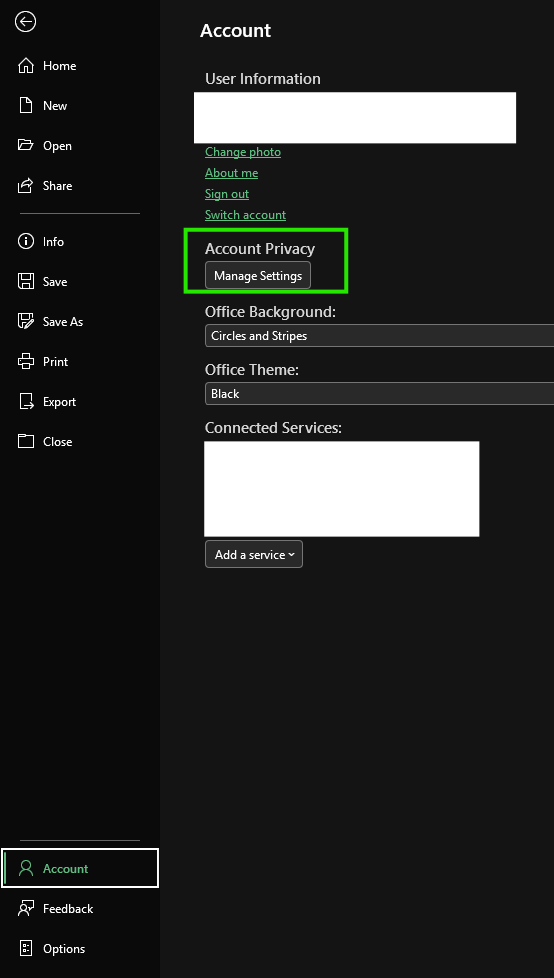Click the Close folder icon
The height and width of the screenshot is (978, 554).
tap(26, 441)
